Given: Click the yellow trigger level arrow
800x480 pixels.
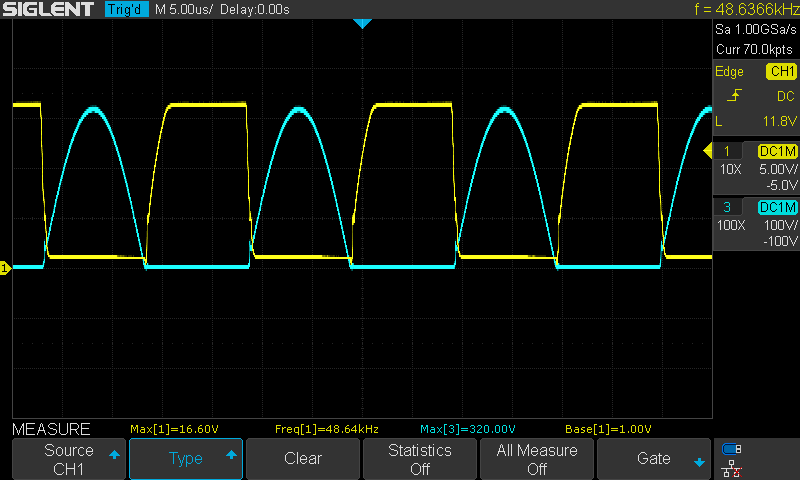Looking at the screenshot, I should (708, 150).
